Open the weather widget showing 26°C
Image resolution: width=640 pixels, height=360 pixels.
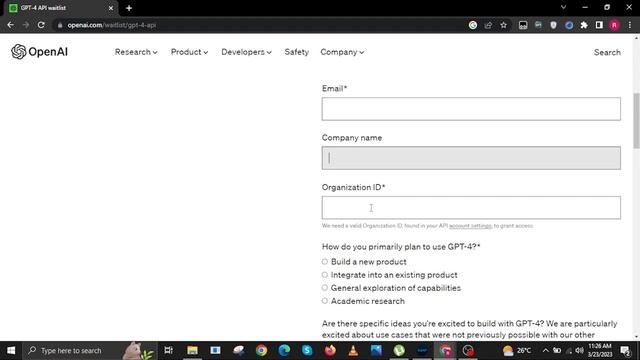point(517,350)
